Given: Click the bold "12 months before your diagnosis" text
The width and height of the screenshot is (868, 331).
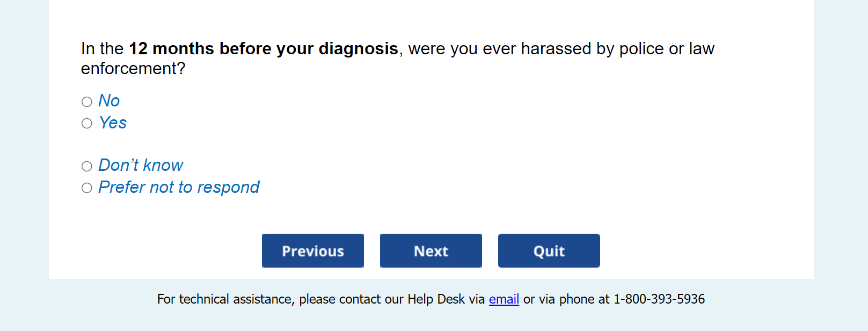Looking at the screenshot, I should (x=263, y=49).
